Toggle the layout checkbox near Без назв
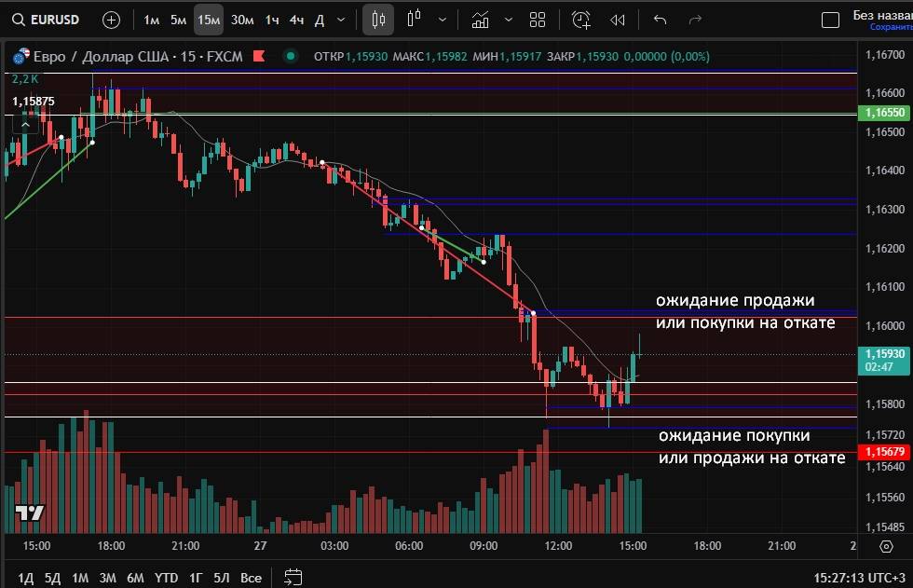Image resolution: width=913 pixels, height=588 pixels. 829,20
